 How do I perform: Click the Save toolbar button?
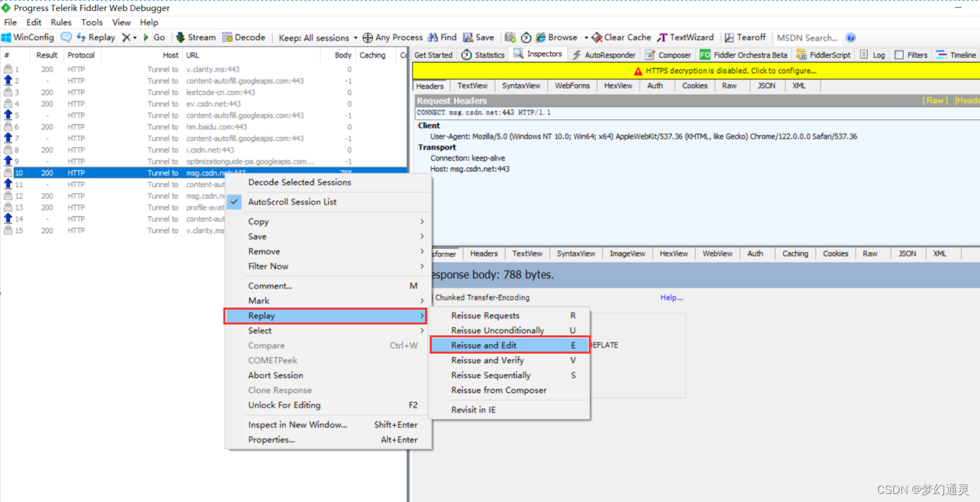(478, 38)
